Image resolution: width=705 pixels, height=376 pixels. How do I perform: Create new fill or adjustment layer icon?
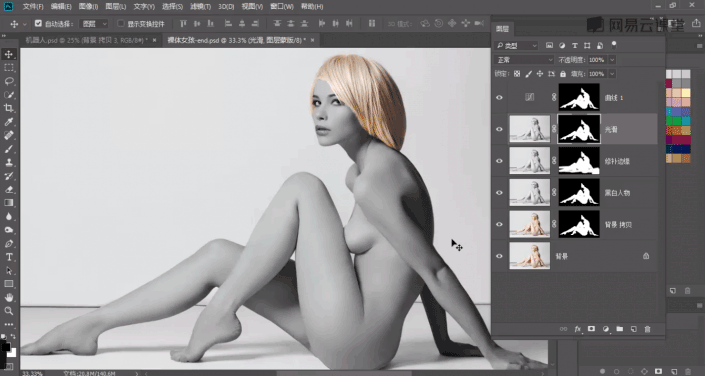click(606, 329)
